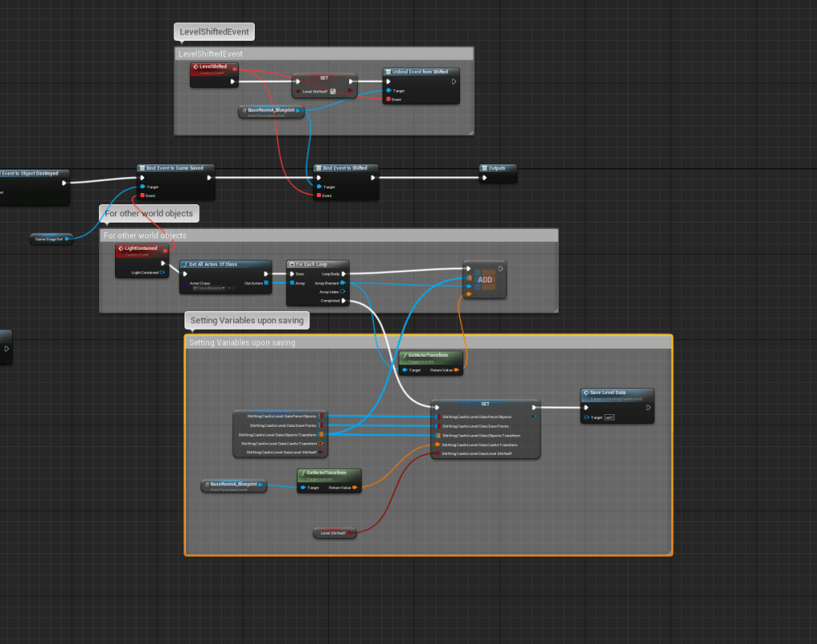Select the ADD array node
817x644 pixels.
(x=485, y=280)
